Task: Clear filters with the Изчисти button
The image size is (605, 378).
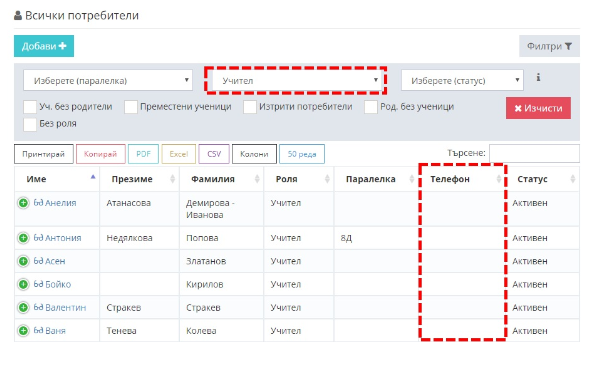Action: click(x=538, y=108)
